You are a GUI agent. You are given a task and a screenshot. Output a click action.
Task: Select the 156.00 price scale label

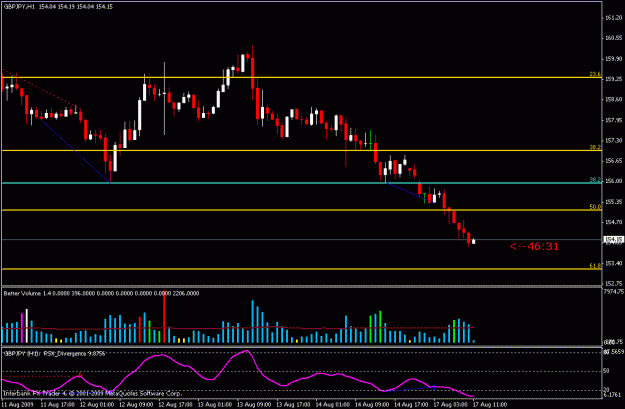[x=613, y=181]
